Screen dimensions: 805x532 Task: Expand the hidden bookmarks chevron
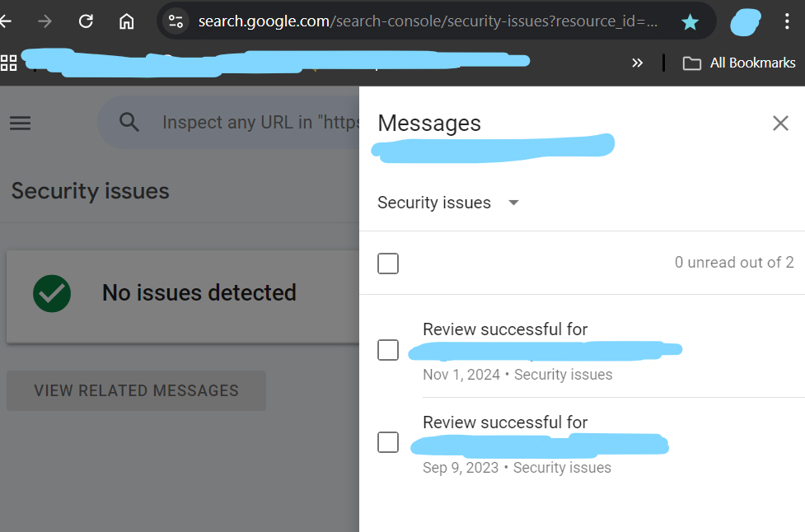click(637, 63)
